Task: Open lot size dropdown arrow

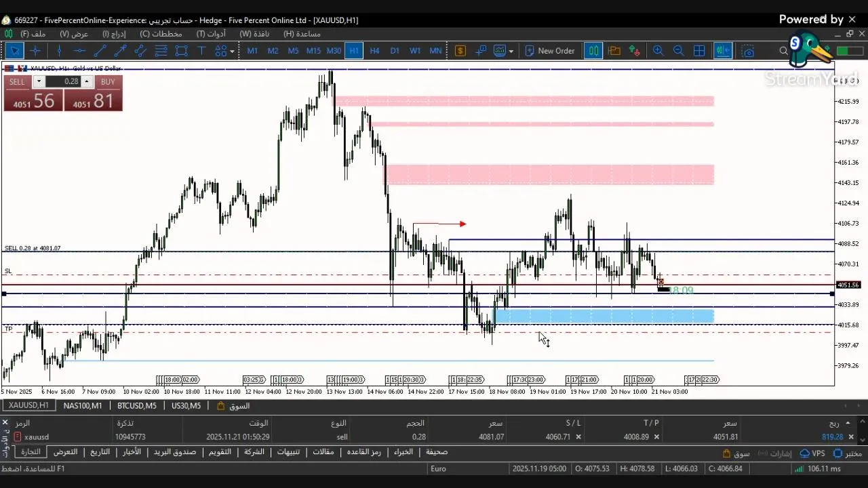Action: 39,81
